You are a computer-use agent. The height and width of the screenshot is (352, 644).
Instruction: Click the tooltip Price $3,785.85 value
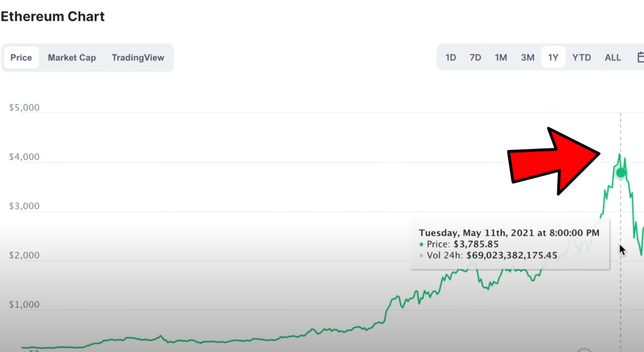(476, 244)
